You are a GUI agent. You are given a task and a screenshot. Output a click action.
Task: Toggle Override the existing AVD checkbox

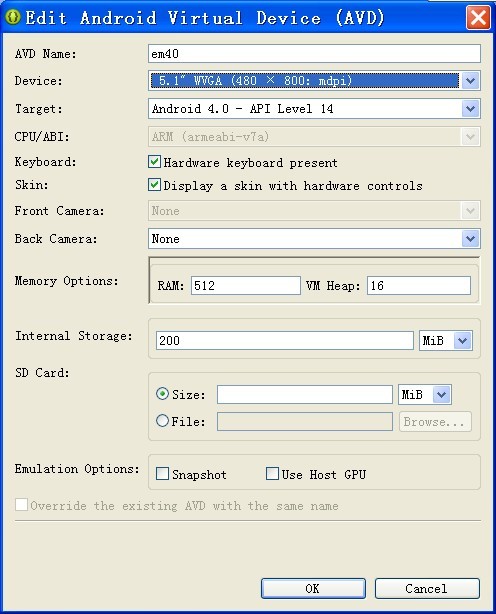pyautogui.click(x=22, y=505)
